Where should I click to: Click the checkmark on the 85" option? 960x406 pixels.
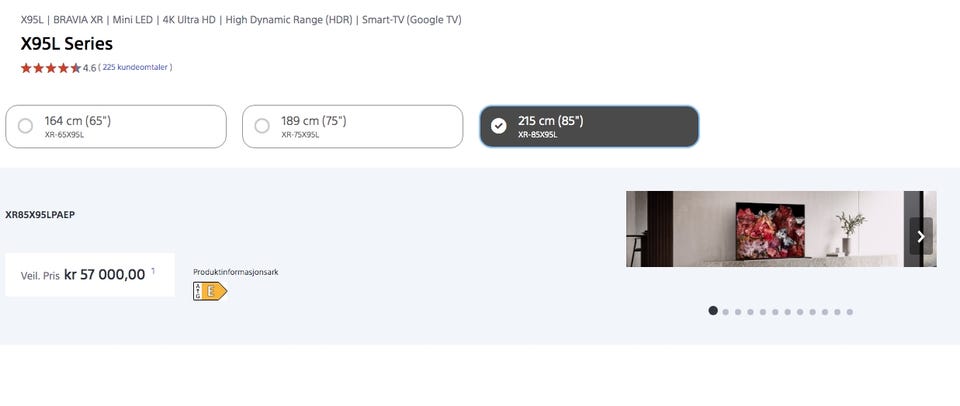pyautogui.click(x=499, y=126)
